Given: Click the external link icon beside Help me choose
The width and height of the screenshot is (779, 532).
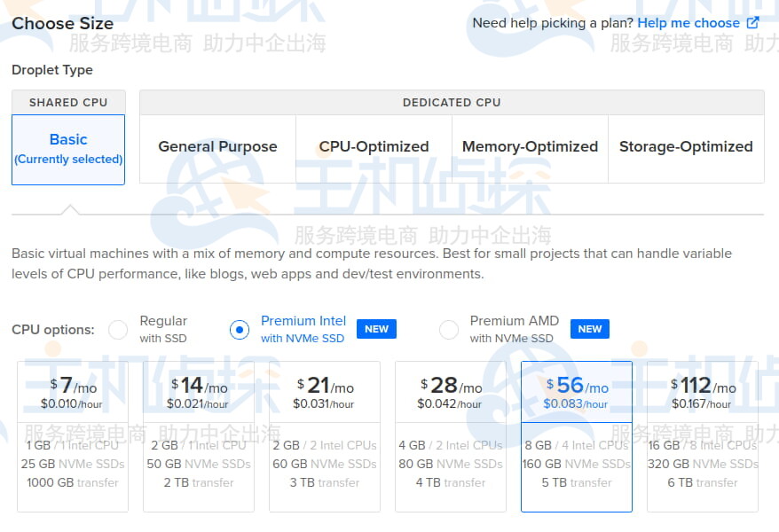Looking at the screenshot, I should click(753, 22).
